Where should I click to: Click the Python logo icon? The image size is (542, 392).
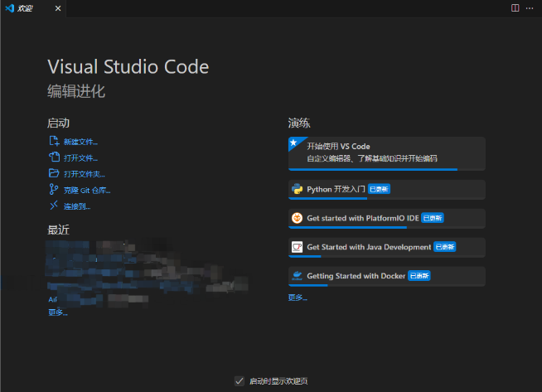297,189
